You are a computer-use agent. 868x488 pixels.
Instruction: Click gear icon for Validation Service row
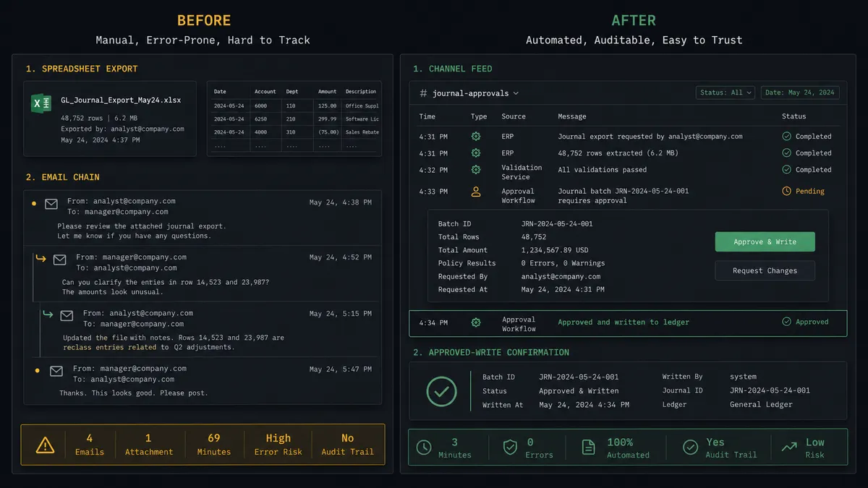point(476,170)
